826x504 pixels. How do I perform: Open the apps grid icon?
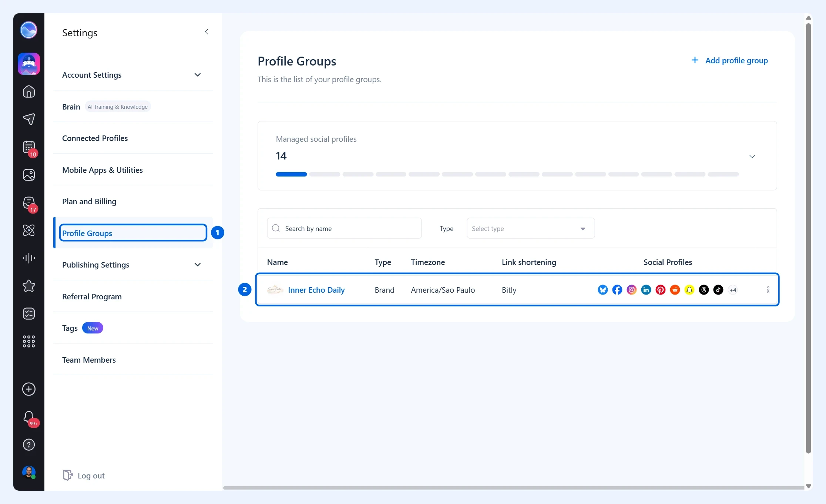coord(29,341)
